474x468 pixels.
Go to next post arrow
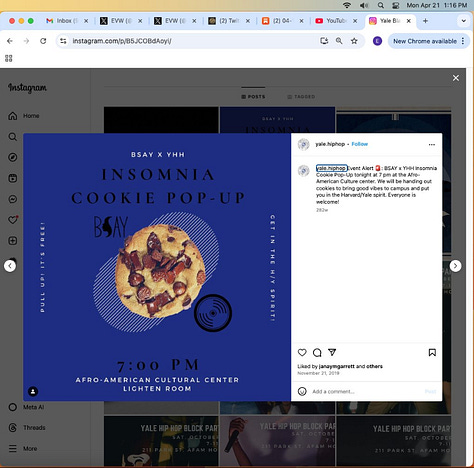[455, 266]
